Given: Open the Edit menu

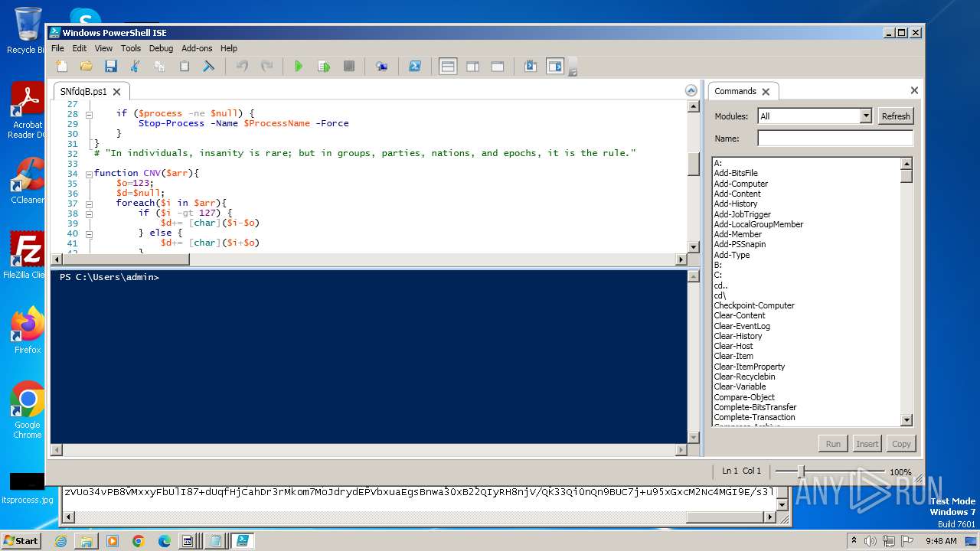Looking at the screenshot, I should [80, 48].
